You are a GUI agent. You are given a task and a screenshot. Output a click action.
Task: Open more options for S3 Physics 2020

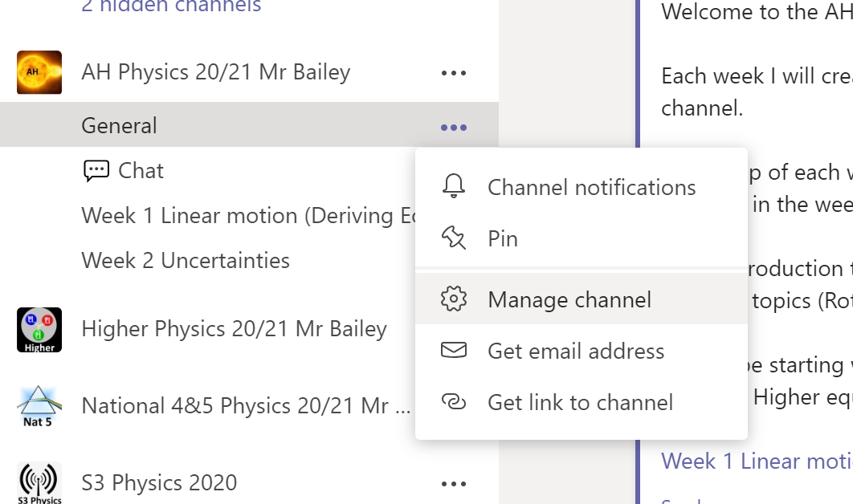(x=454, y=483)
